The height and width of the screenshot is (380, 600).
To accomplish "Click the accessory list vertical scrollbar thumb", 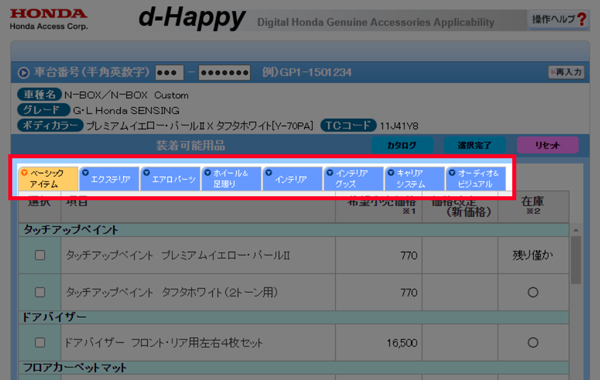I will (x=576, y=260).
